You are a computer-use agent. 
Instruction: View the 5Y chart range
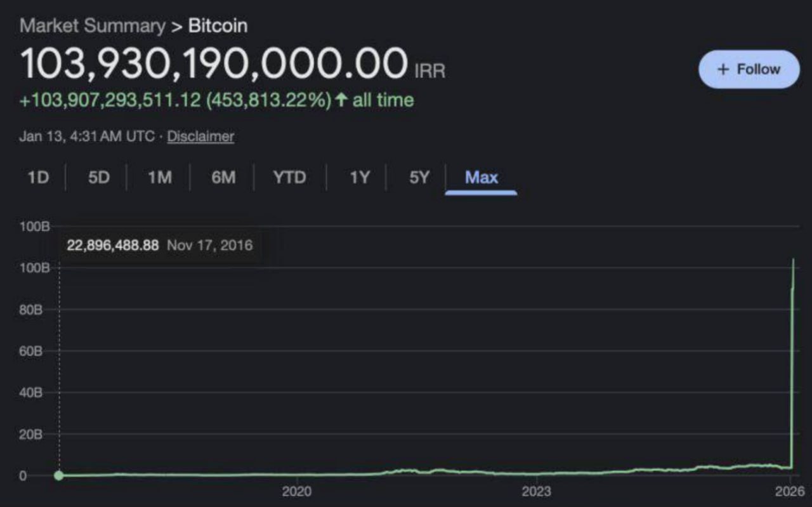[x=419, y=177]
